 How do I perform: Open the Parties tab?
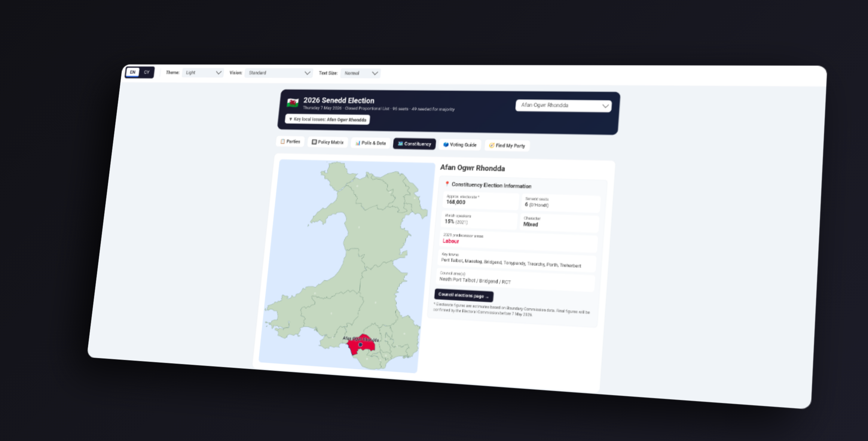point(290,142)
